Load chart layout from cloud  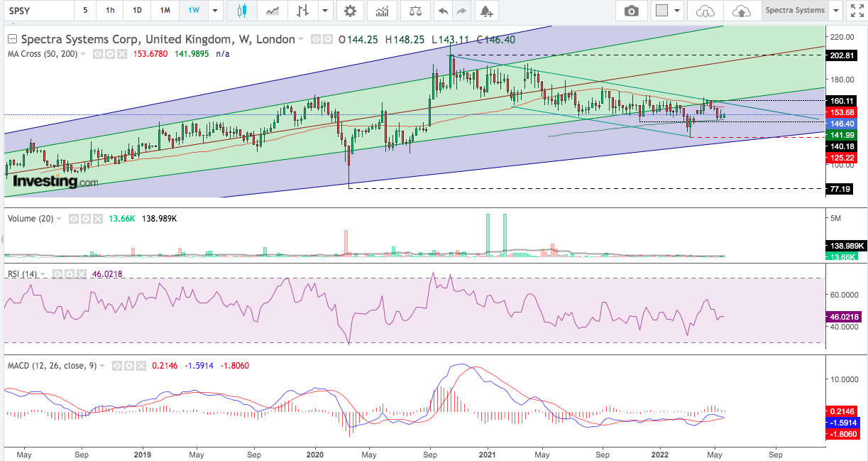704,11
